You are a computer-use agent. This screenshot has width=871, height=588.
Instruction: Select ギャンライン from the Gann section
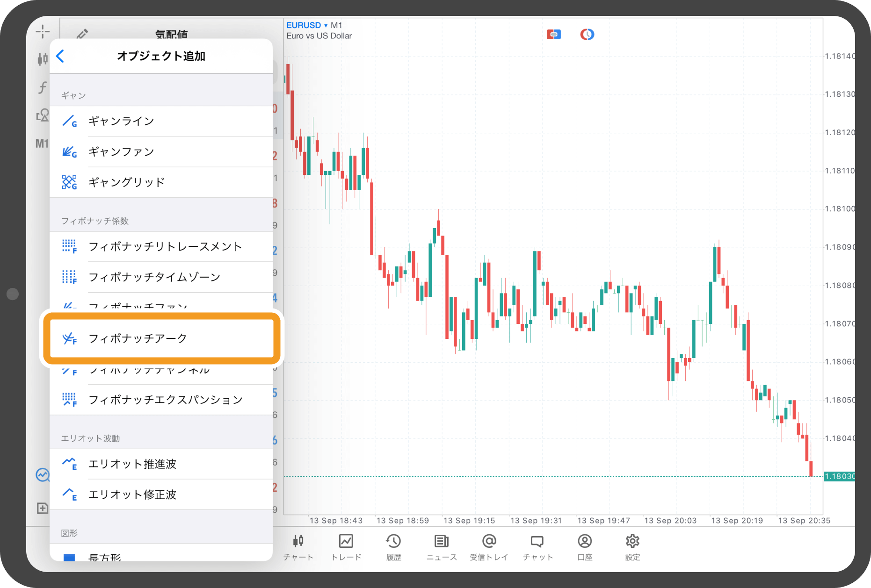[x=121, y=121]
